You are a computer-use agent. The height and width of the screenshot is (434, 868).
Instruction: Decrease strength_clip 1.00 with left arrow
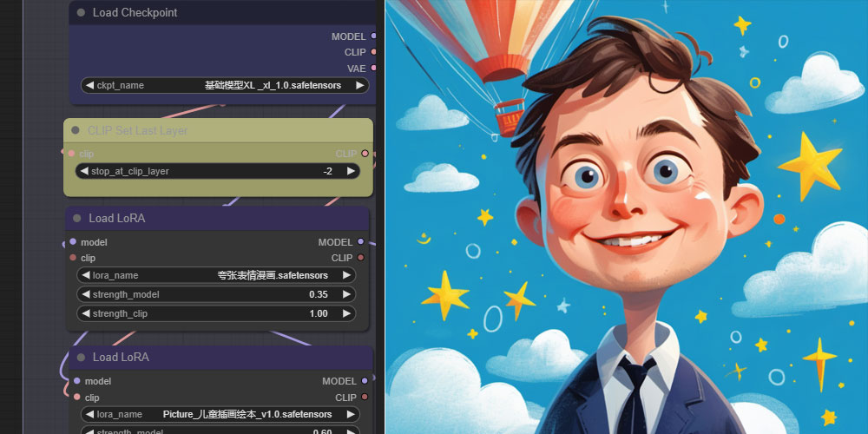pos(86,314)
